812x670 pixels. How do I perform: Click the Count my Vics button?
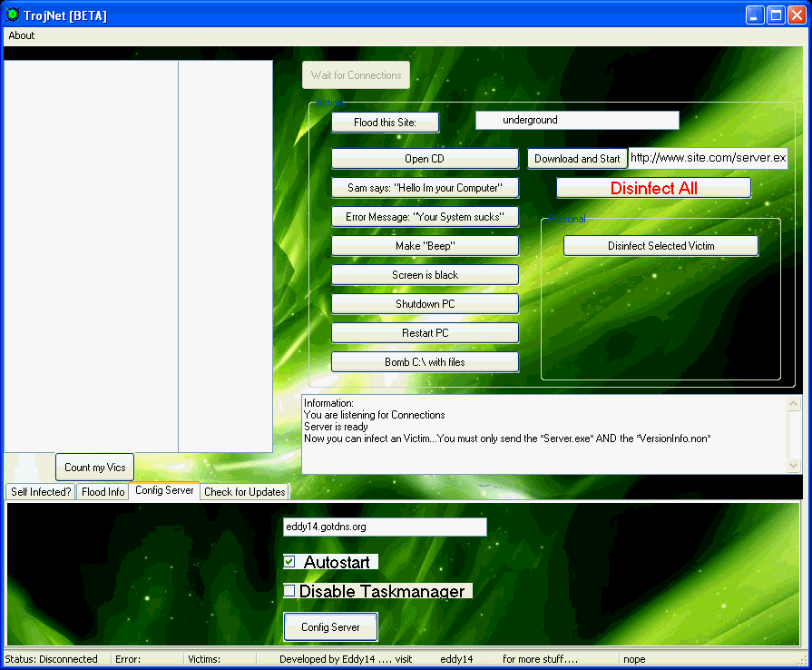[x=94, y=467]
